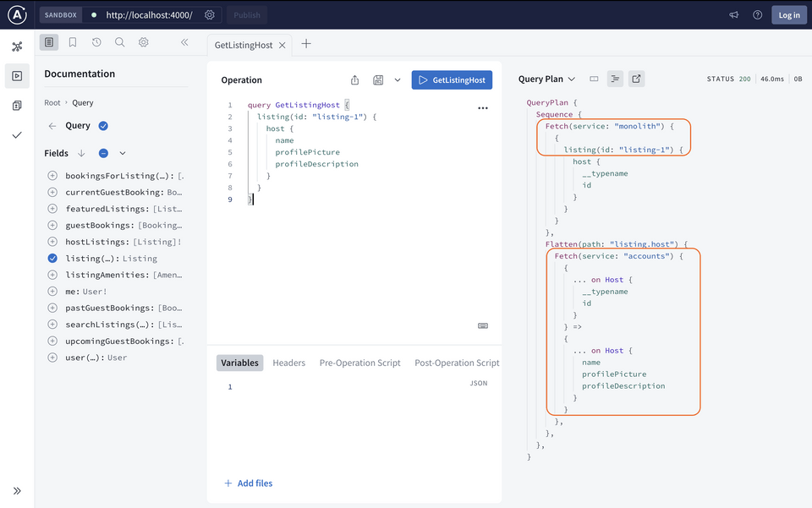The width and height of the screenshot is (812, 508).
Task: Open the Operation Collections panel icon
Action: [17, 106]
